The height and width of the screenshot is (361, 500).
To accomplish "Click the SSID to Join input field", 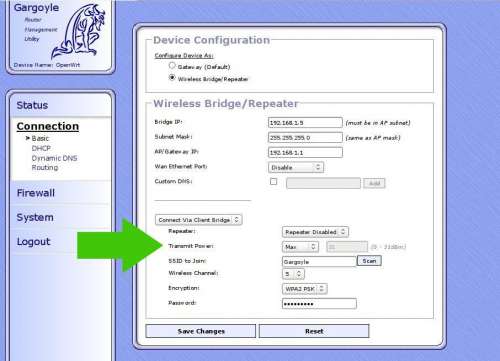I will tap(319, 262).
